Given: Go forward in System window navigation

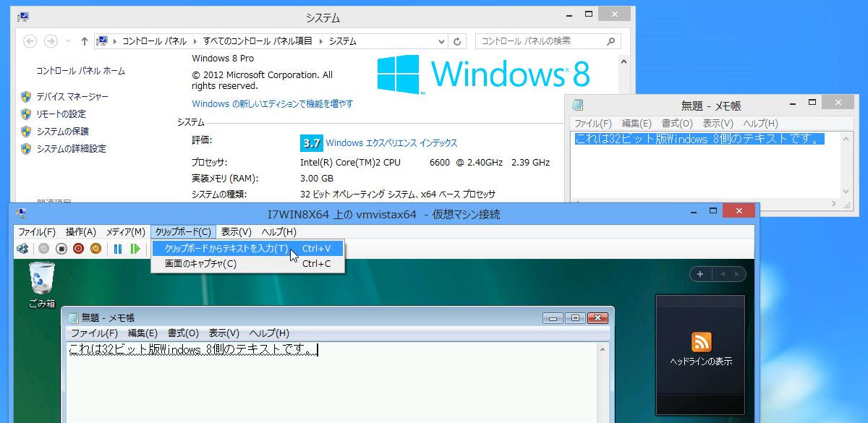Looking at the screenshot, I should tap(51, 41).
